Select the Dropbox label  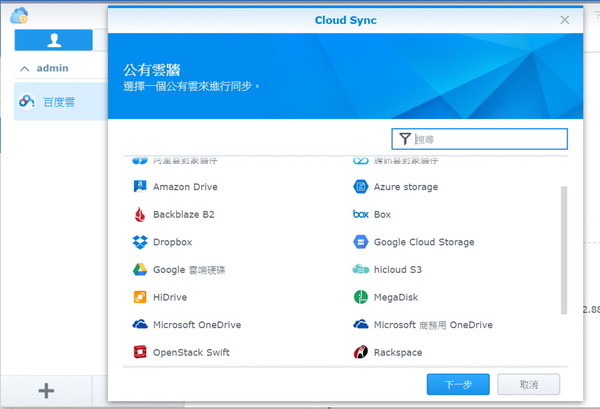pyautogui.click(x=173, y=242)
